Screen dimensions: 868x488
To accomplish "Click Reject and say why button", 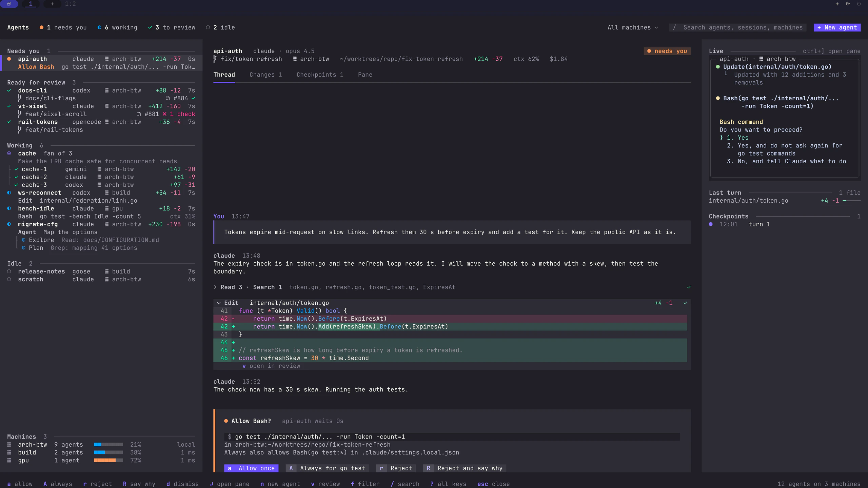I will tap(465, 468).
